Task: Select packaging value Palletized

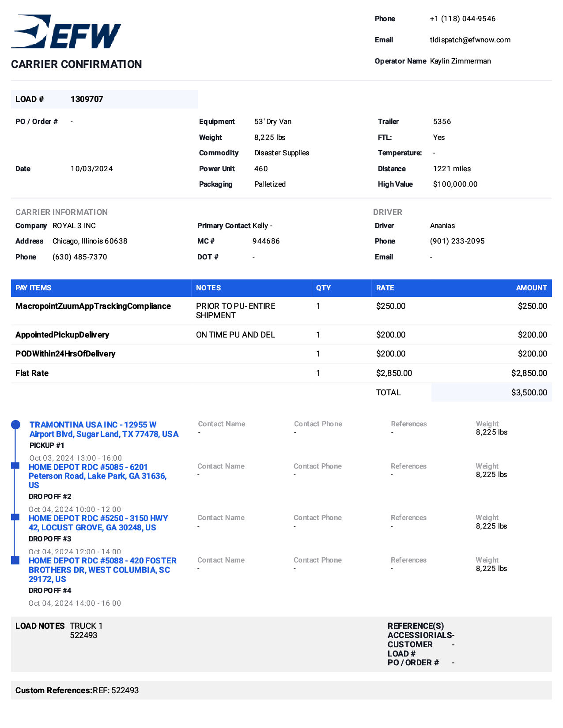Action: click(x=270, y=184)
